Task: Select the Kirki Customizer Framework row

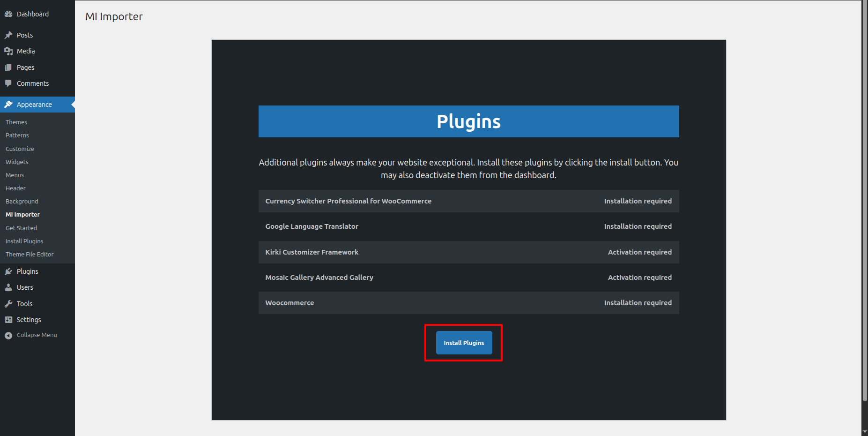Action: tap(468, 252)
